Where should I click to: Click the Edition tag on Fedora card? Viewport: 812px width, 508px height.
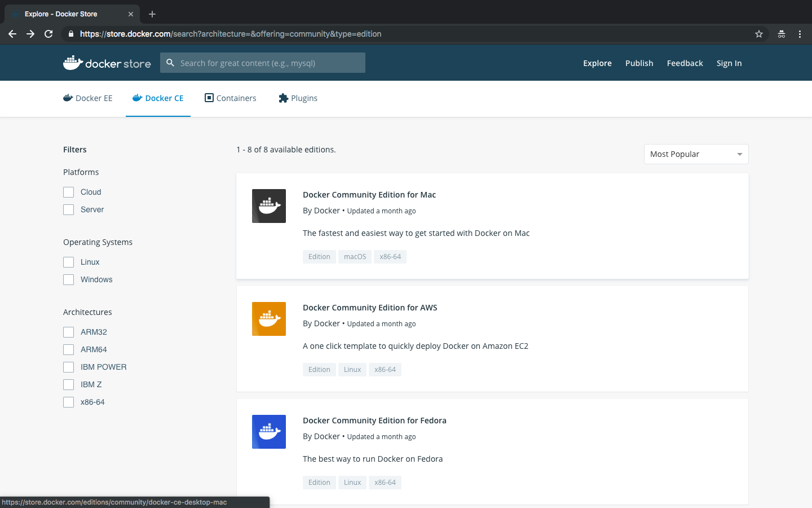click(319, 483)
